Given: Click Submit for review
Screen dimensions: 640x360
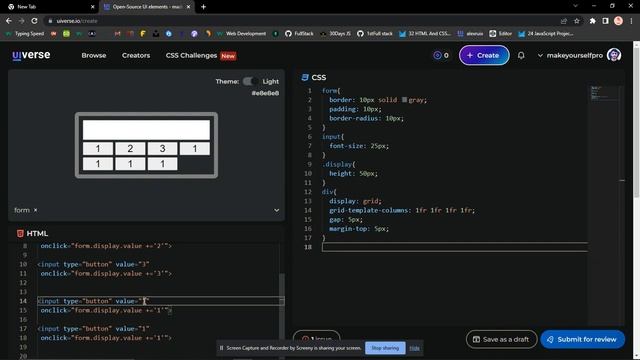Looking at the screenshot, I should tap(582, 339).
